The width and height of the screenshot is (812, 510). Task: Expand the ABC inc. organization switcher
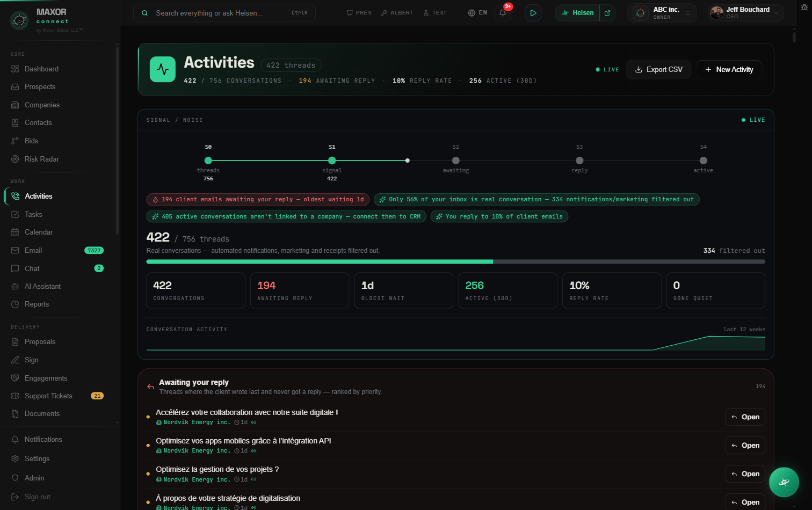tap(662, 13)
